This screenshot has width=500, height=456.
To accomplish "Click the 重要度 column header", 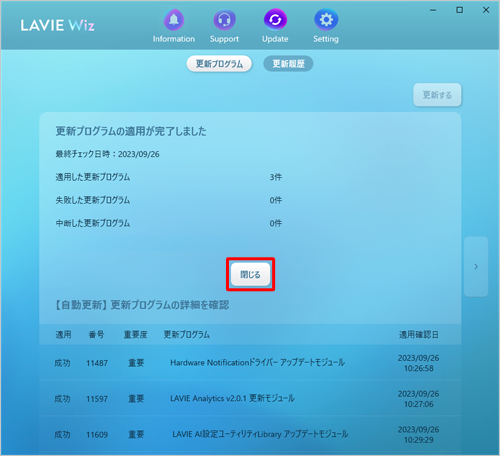I will [x=135, y=335].
